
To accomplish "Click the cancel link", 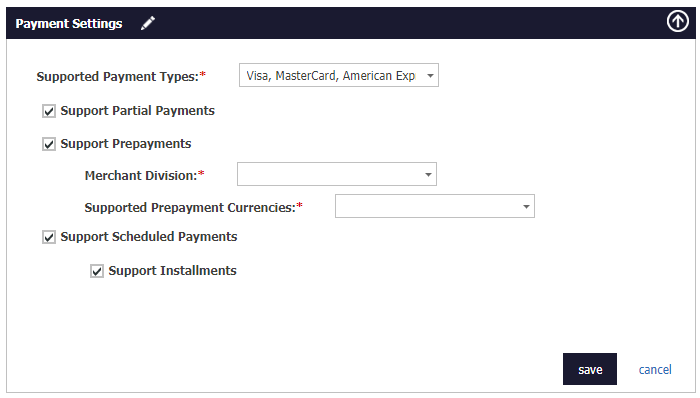I will pos(655,369).
